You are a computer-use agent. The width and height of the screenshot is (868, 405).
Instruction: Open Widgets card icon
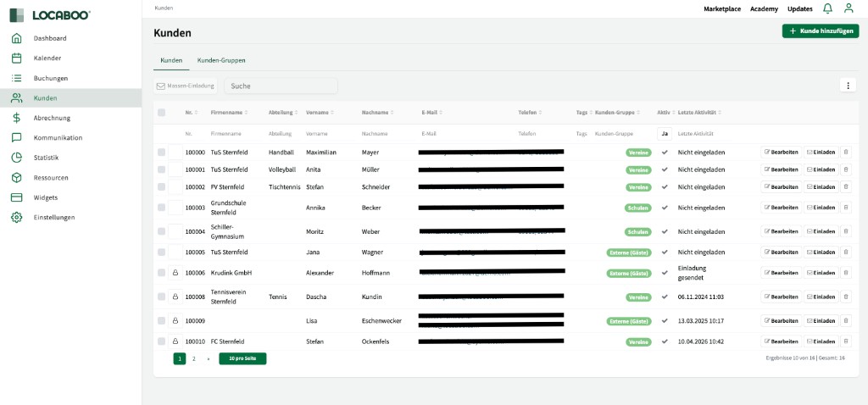point(17,197)
